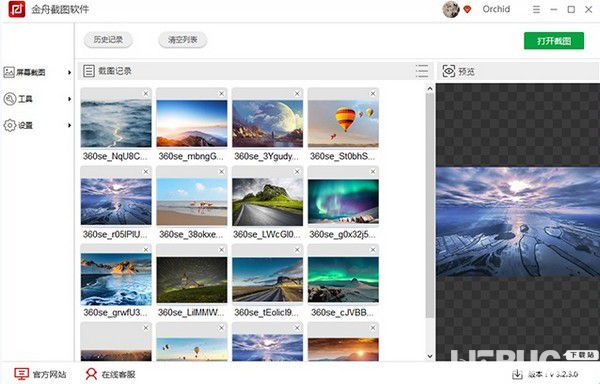Click the Orchid username
Screen dimensions: 600x384
tap(496, 9)
